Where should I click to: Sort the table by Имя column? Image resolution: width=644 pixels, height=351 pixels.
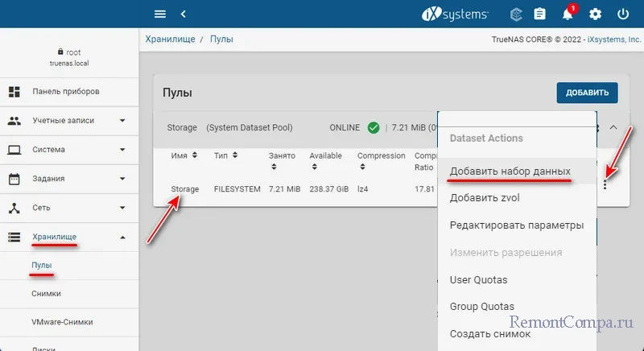tap(180, 155)
